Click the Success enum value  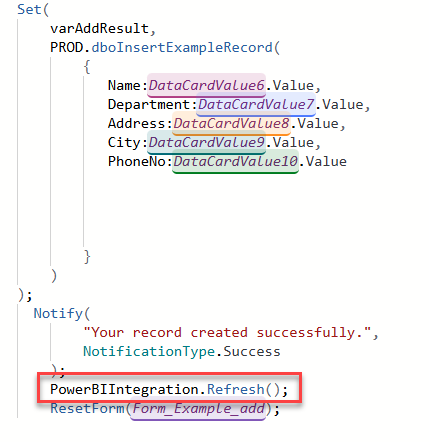[x=252, y=351]
